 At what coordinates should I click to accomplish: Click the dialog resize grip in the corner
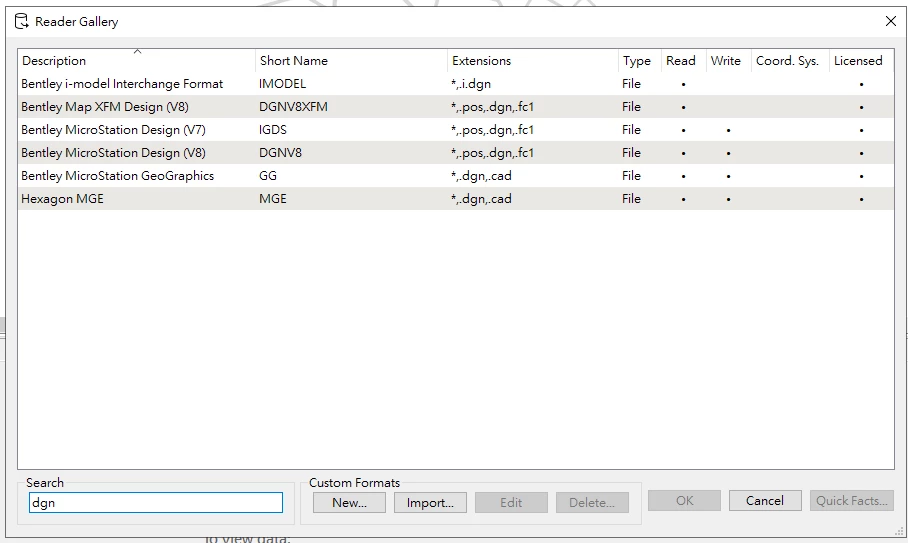[x=899, y=531]
